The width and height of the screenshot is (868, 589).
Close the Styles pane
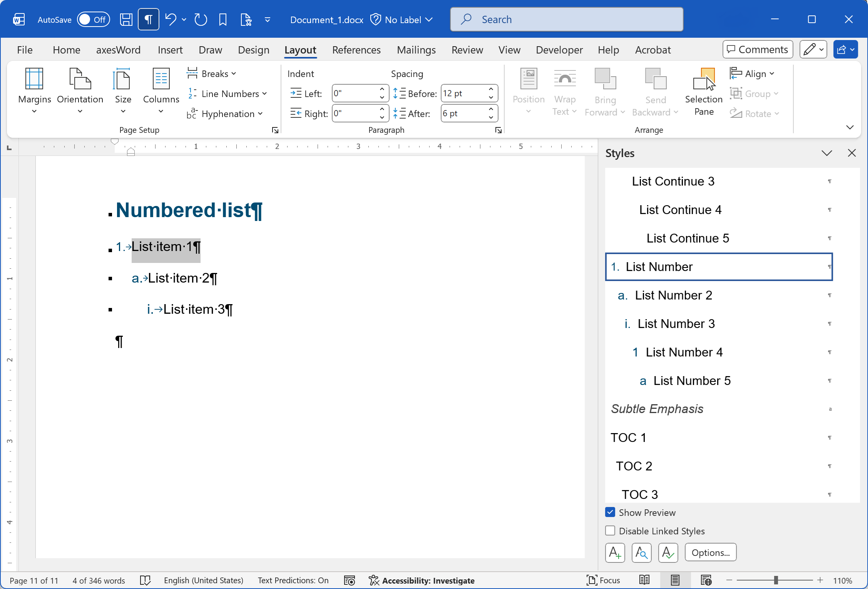(x=852, y=153)
